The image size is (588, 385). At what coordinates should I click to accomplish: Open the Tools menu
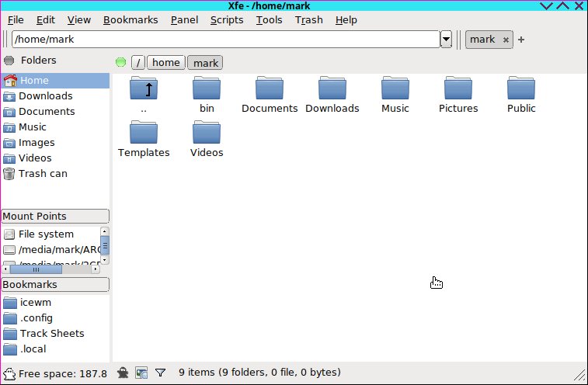tap(270, 20)
